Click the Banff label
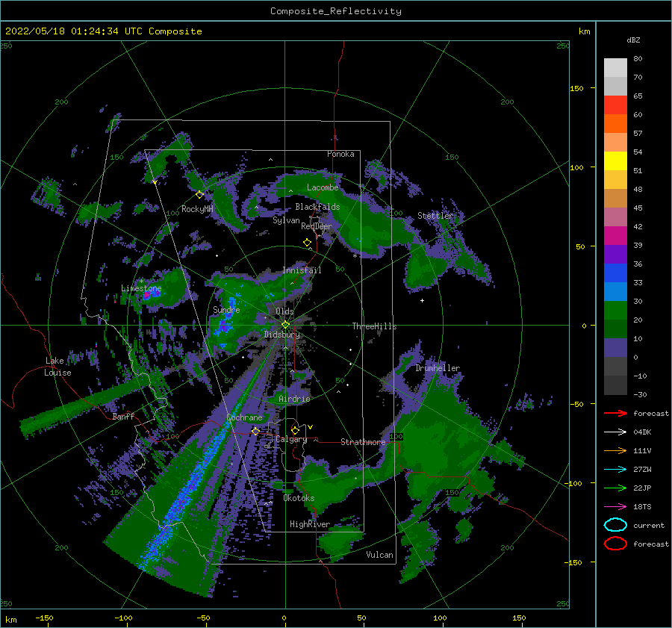This screenshot has width=672, height=628. [123, 417]
